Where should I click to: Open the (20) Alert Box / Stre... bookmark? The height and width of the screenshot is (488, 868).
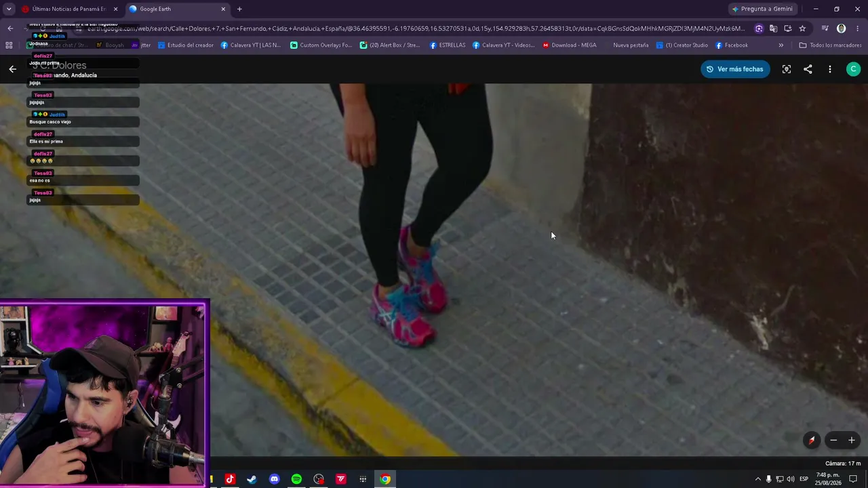point(390,45)
